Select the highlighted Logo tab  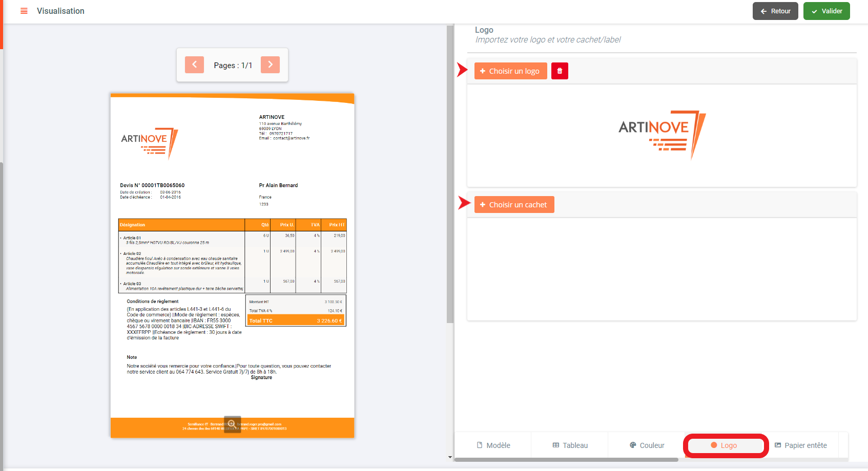click(724, 445)
